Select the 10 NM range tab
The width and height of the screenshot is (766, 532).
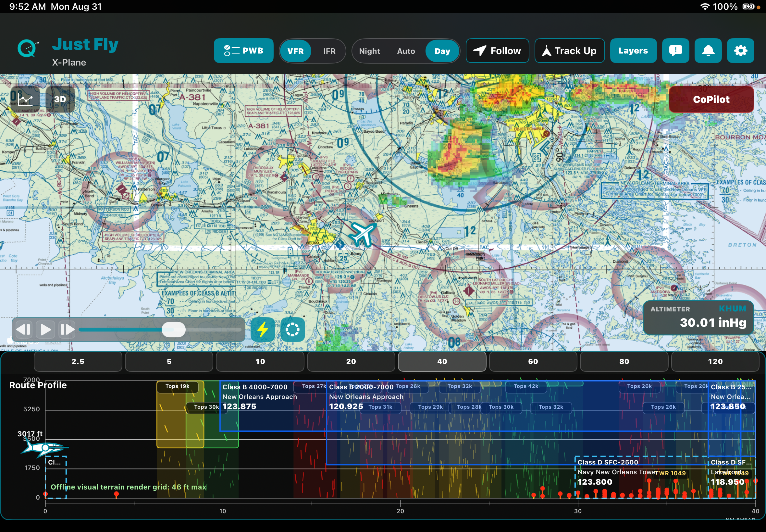pos(260,361)
